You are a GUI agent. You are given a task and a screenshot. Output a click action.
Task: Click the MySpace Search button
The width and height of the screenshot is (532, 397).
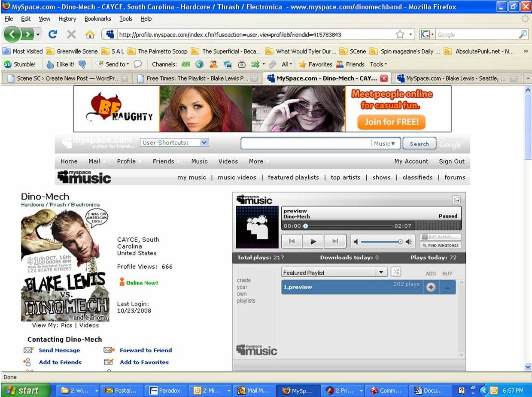click(419, 144)
